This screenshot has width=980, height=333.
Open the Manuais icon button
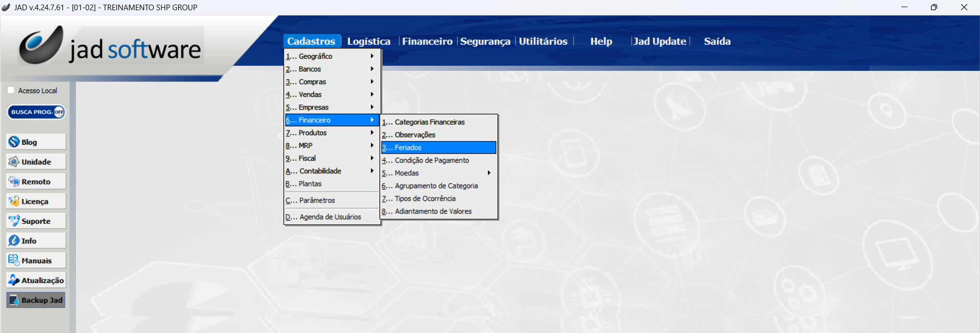14,260
